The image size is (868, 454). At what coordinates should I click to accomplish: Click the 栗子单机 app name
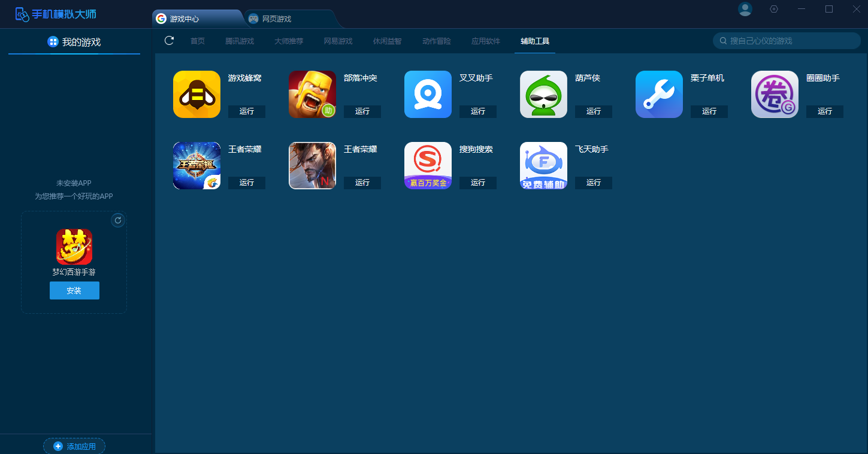(707, 78)
